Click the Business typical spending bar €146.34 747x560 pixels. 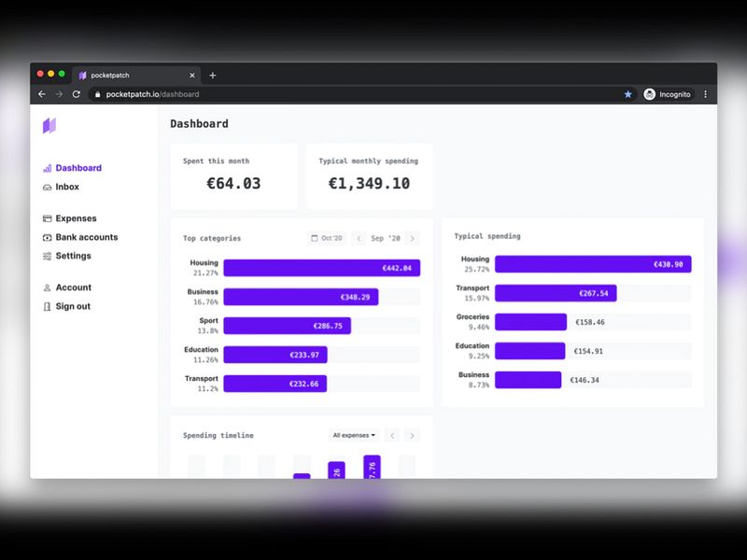tap(528, 380)
